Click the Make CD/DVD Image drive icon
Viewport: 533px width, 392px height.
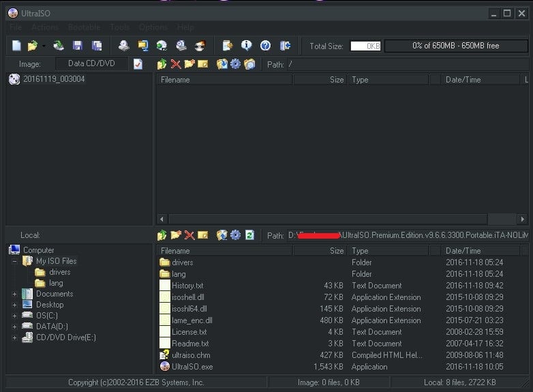[124, 45]
